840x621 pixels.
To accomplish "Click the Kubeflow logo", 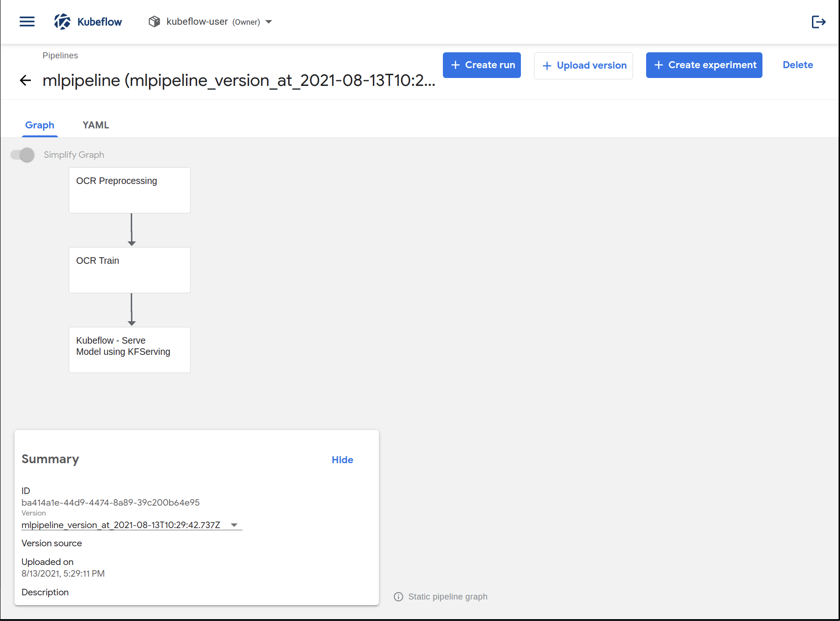I will click(88, 21).
